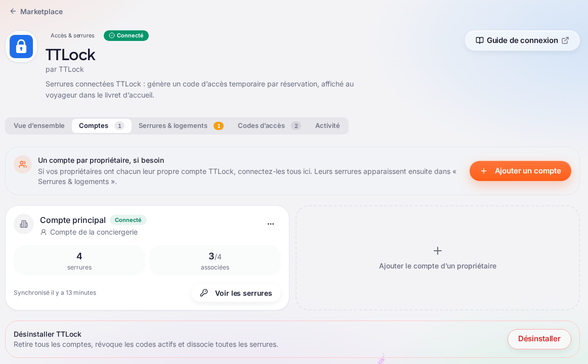The image size is (588, 364).
Task: Click the Ajouter un compte button
Action: point(520,171)
